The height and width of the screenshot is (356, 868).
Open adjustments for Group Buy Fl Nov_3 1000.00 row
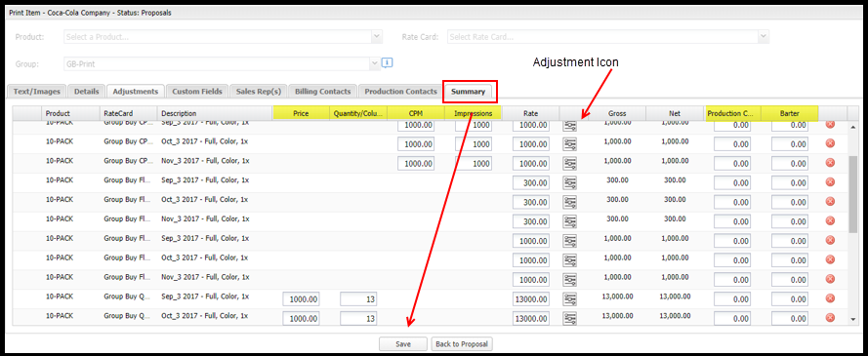tap(569, 280)
